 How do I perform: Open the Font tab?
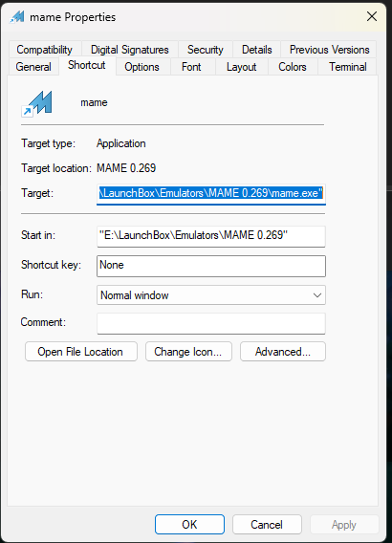[x=191, y=67]
